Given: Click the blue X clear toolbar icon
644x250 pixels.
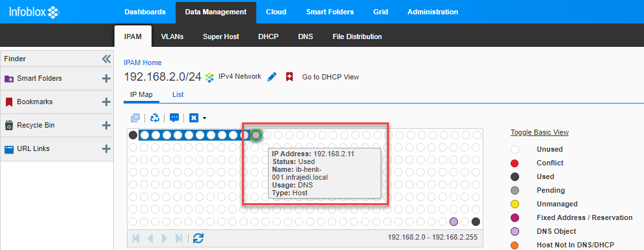Looking at the screenshot, I should tap(194, 118).
